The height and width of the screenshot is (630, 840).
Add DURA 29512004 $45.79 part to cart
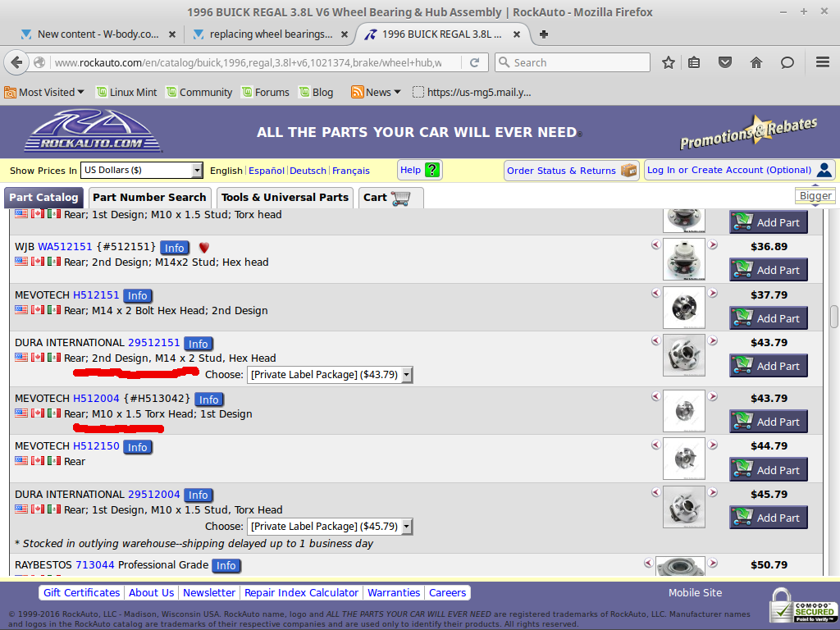[768, 518]
